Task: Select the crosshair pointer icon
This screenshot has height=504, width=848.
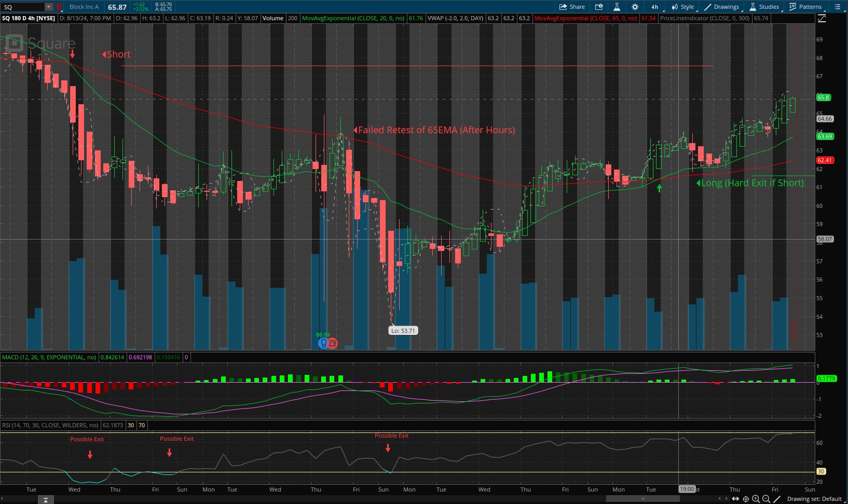Action: [746, 499]
